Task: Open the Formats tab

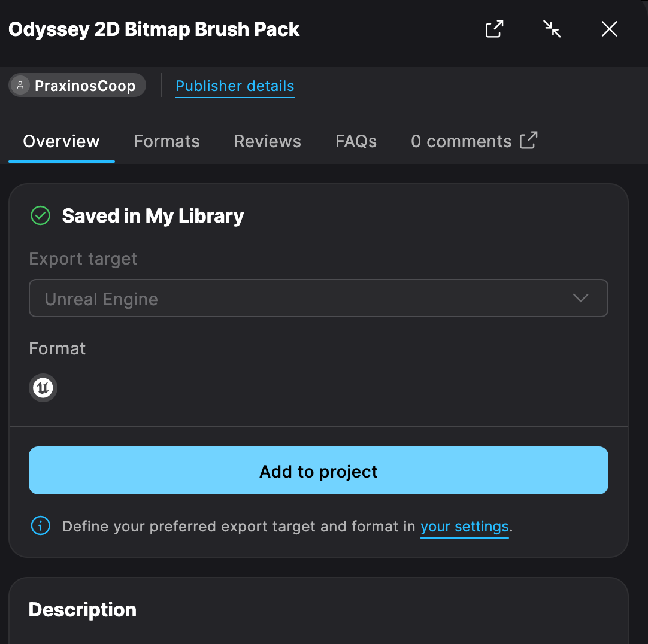Action: click(x=166, y=141)
